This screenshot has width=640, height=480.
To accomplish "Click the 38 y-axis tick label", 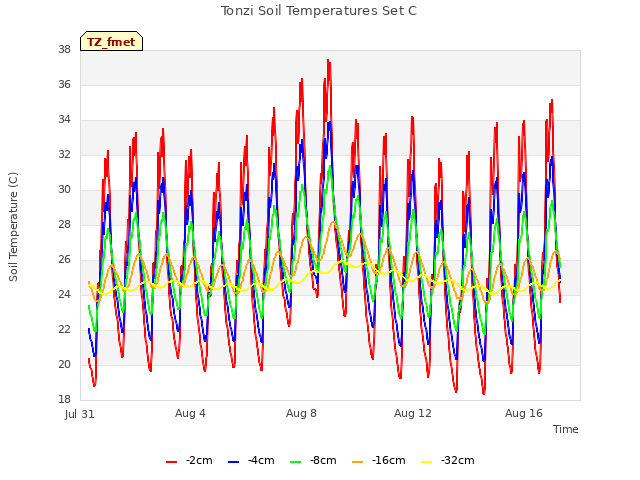I will coord(64,49).
